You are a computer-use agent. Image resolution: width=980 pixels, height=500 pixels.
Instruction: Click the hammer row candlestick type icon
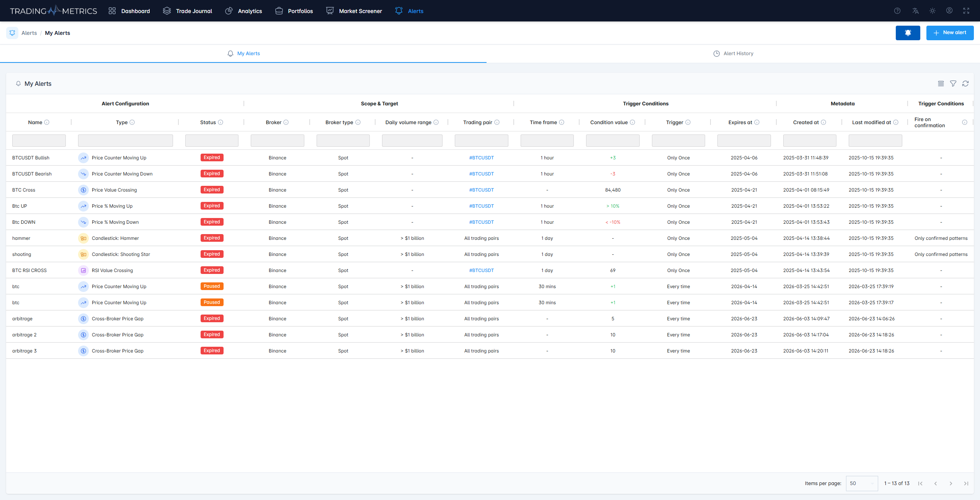click(83, 238)
